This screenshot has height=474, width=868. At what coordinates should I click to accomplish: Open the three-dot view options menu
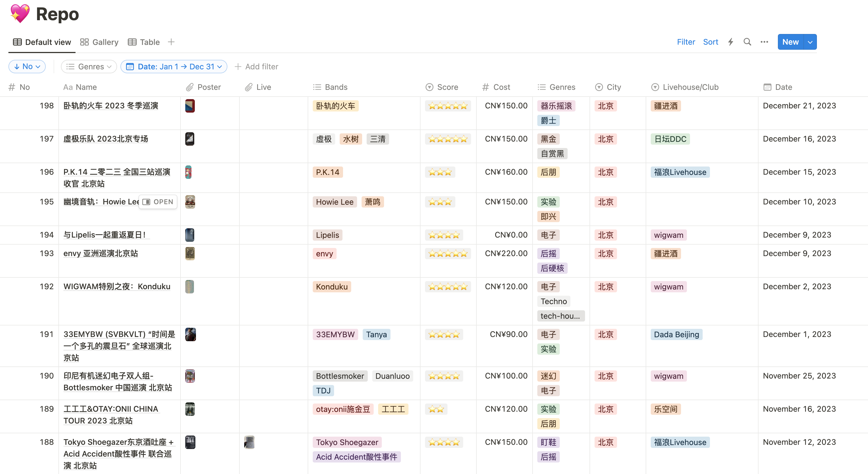764,42
